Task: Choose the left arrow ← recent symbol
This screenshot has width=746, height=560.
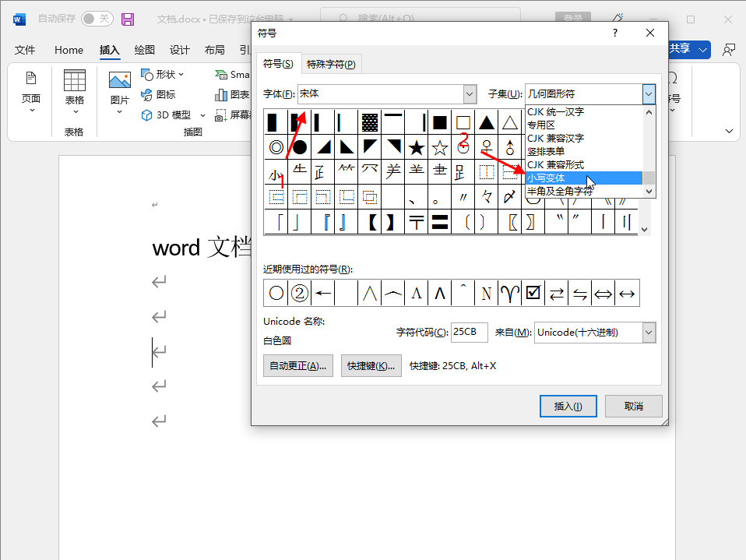Action: (x=322, y=293)
